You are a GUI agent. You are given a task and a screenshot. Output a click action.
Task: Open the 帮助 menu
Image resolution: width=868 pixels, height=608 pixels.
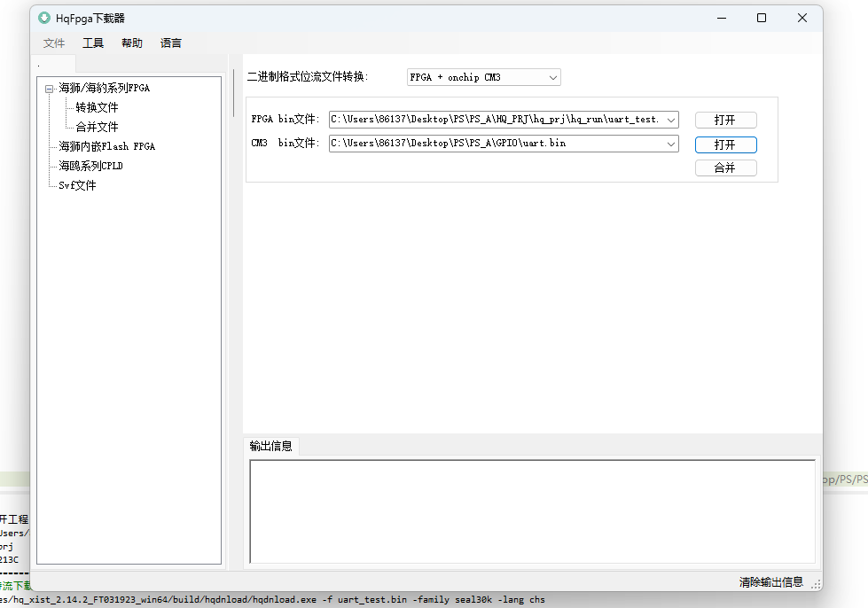[132, 43]
